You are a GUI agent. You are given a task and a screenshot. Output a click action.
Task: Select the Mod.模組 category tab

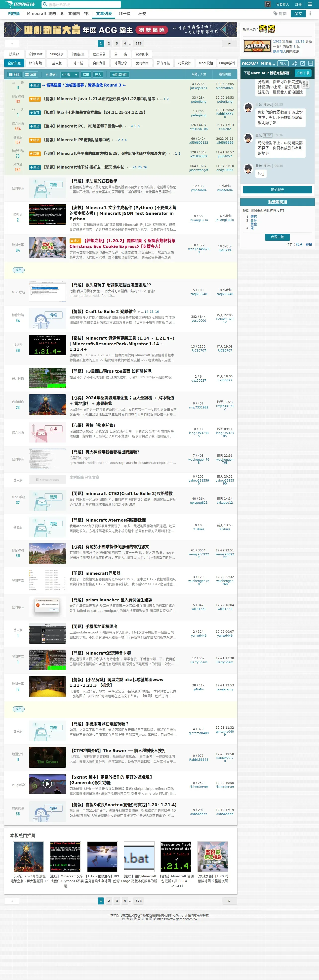coord(206,63)
